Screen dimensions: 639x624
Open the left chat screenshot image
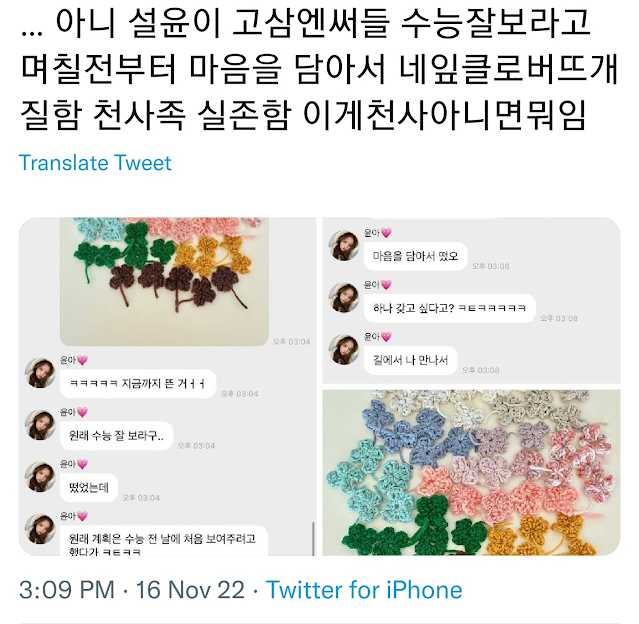(167, 386)
